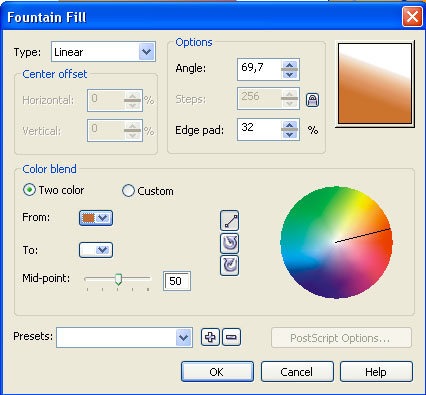Click the Mid-point slider handle
Screen dimensions: 426x395
[118, 279]
